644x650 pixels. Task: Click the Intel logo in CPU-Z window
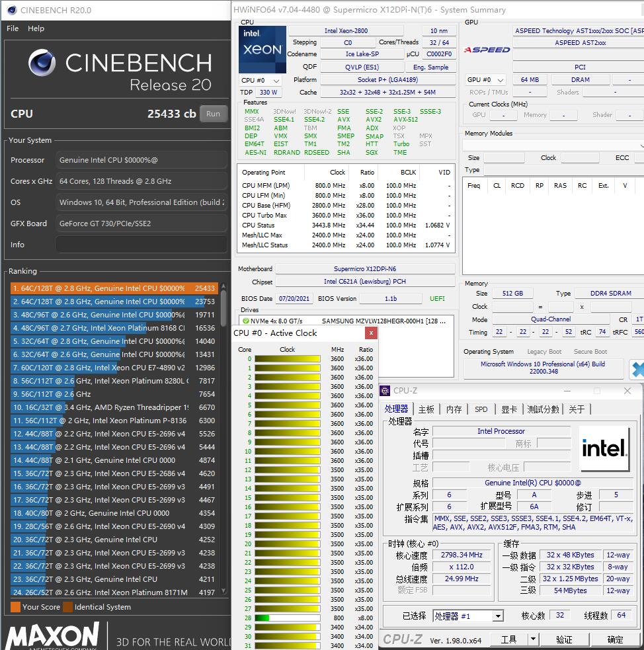[604, 448]
